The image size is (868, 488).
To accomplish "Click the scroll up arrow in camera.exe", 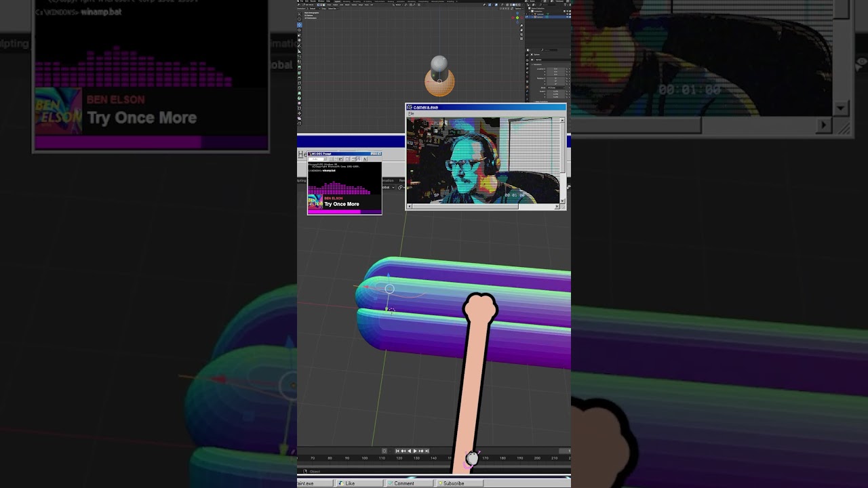I will click(563, 121).
